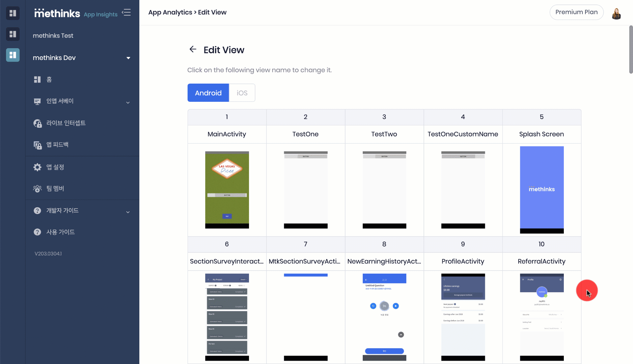Expand the 개발자 가이드 submenu
The image size is (633, 364).
(128, 212)
